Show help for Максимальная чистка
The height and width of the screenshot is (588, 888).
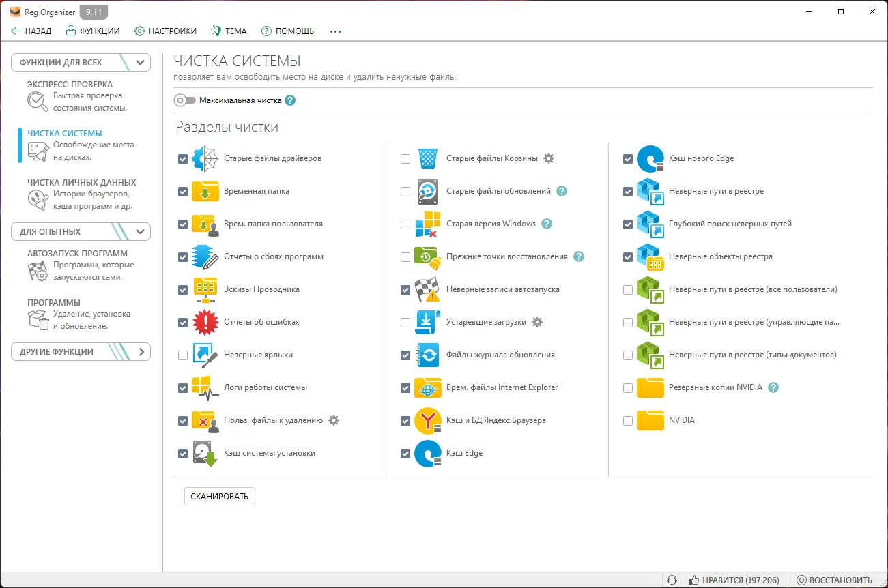click(290, 100)
